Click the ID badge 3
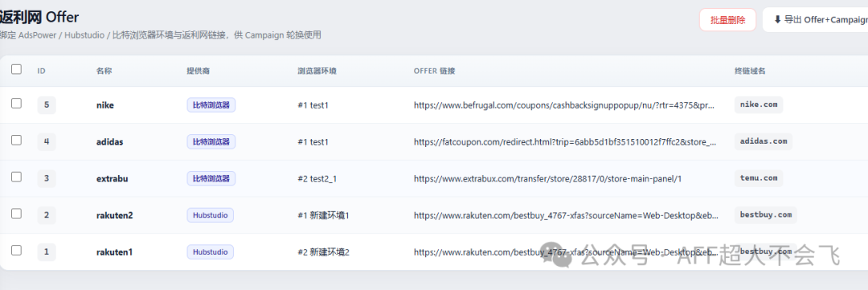868x290 pixels. coord(47,178)
